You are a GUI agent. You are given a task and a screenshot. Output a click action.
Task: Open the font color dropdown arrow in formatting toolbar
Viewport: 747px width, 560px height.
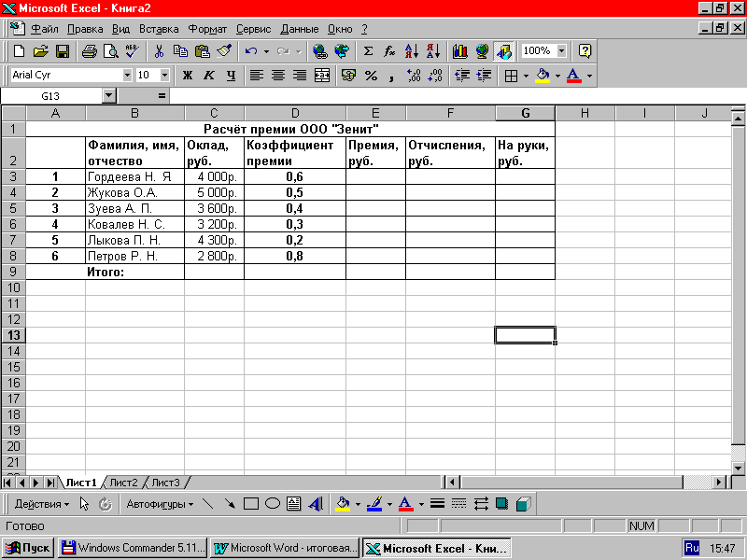point(589,76)
